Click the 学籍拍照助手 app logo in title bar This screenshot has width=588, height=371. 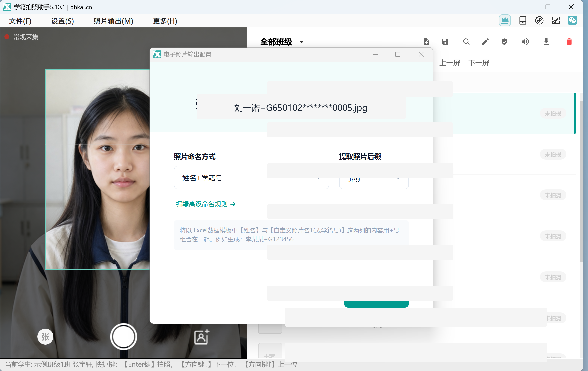click(x=7, y=7)
